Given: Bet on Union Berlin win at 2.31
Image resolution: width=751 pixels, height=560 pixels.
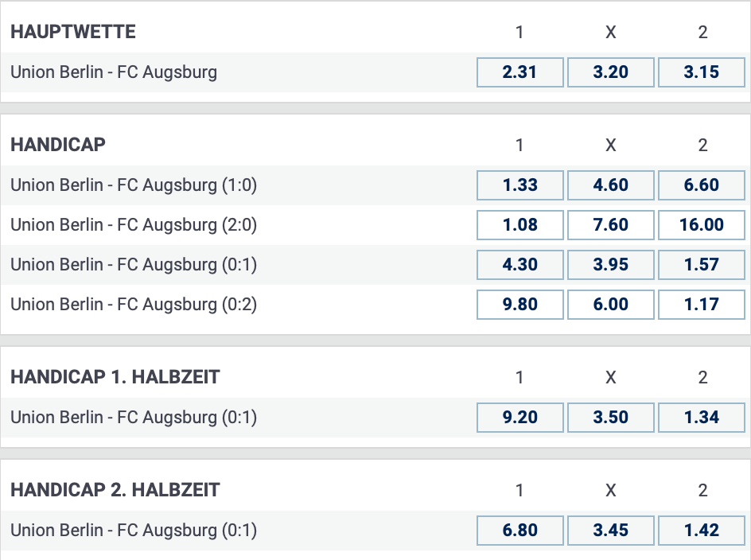Looking at the screenshot, I should [520, 72].
